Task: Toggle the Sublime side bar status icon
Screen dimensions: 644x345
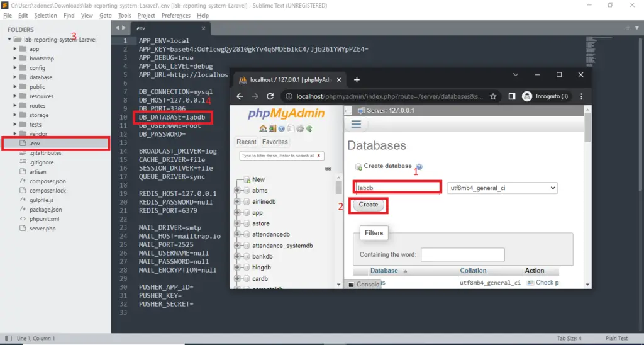Action: 8,339
